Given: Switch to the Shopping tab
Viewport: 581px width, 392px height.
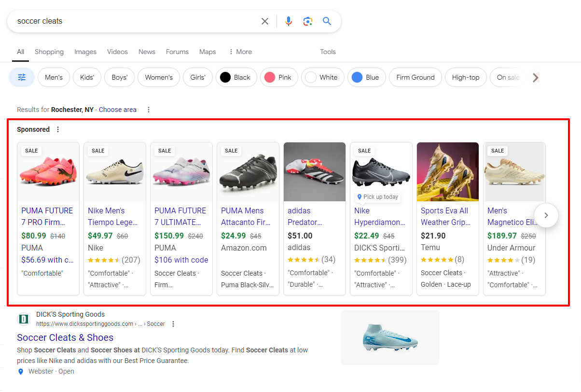Looking at the screenshot, I should point(49,52).
